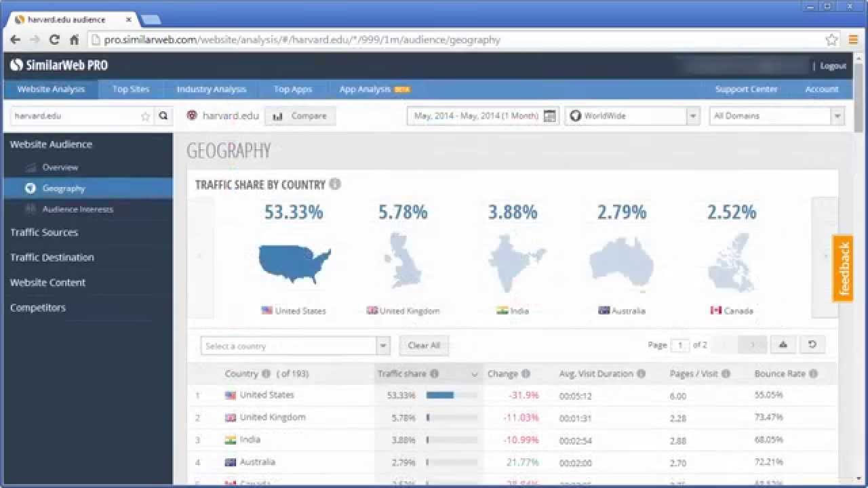Select the United Kingdom map graphic
Image resolution: width=868 pixels, height=488 pixels.
[403, 260]
